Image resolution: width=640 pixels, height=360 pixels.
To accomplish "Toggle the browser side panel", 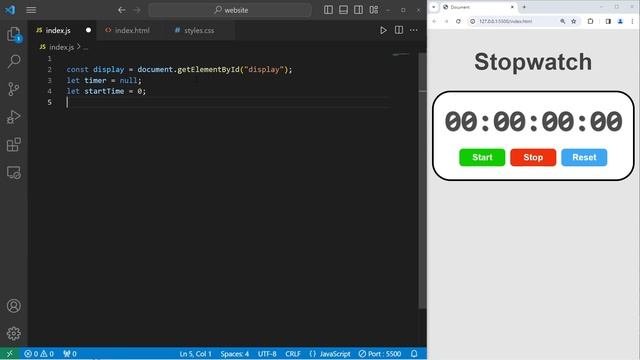I will point(608,21).
